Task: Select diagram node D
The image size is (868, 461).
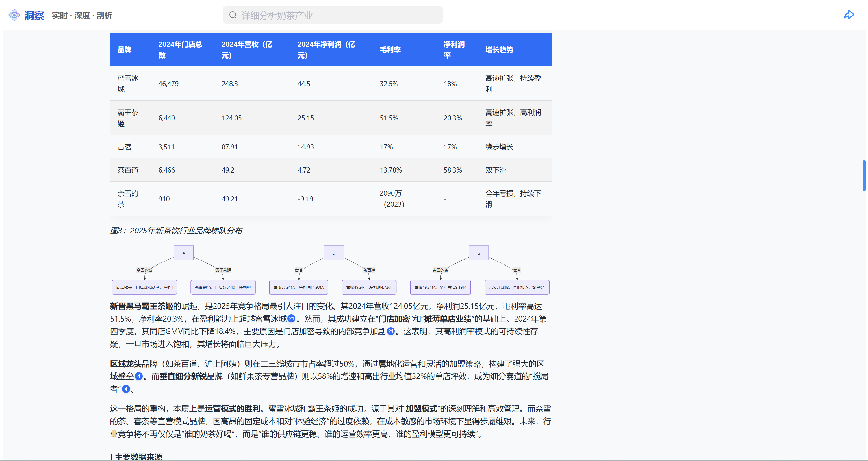Action: 334,253
